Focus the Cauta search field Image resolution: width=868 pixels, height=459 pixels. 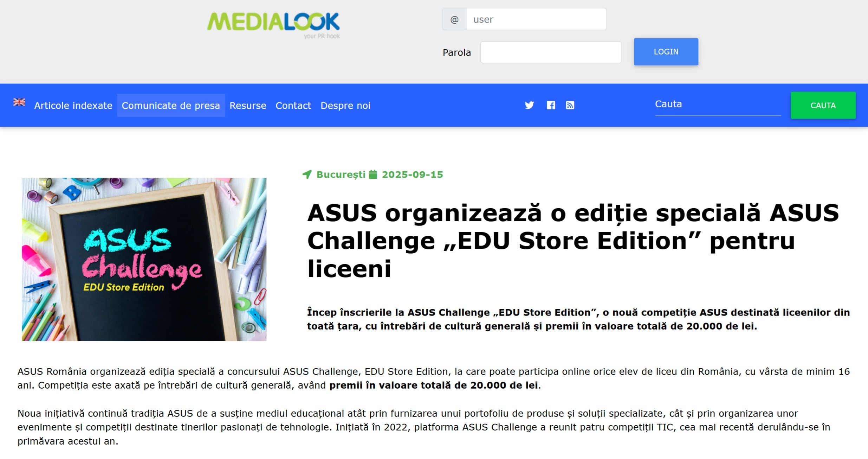coord(718,104)
